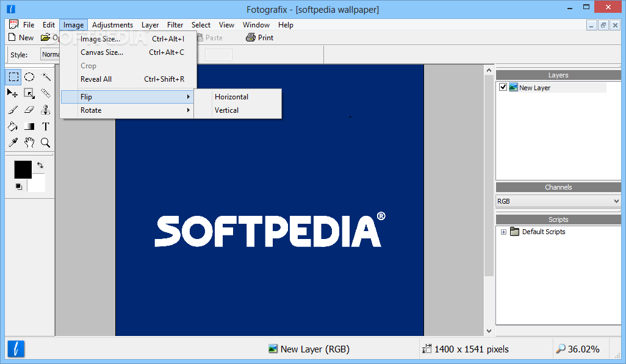Click the vertical canvas scrollbar thumb
Screen dimensions: 626x364
click(x=489, y=176)
